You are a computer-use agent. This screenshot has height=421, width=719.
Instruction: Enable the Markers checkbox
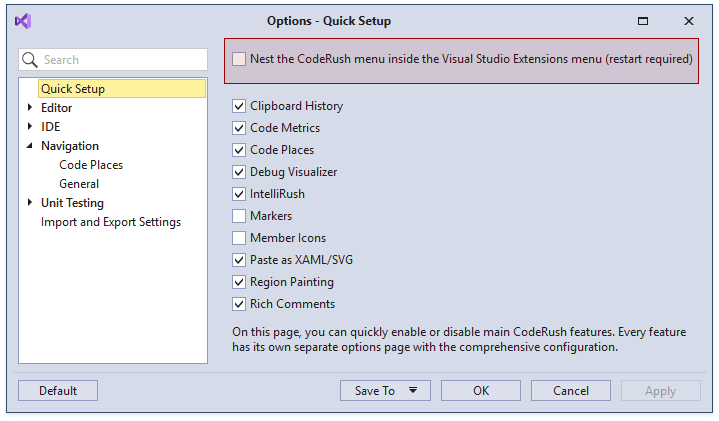tap(239, 216)
